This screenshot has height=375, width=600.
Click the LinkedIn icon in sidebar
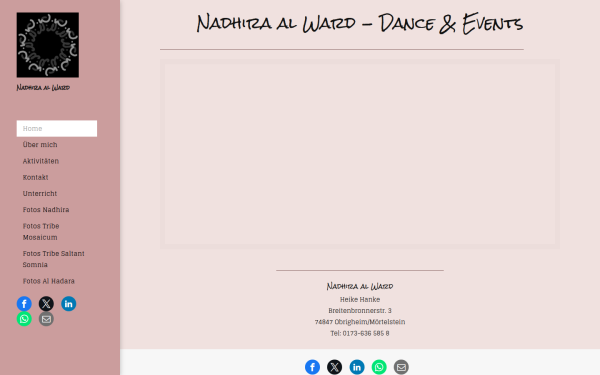click(x=68, y=304)
